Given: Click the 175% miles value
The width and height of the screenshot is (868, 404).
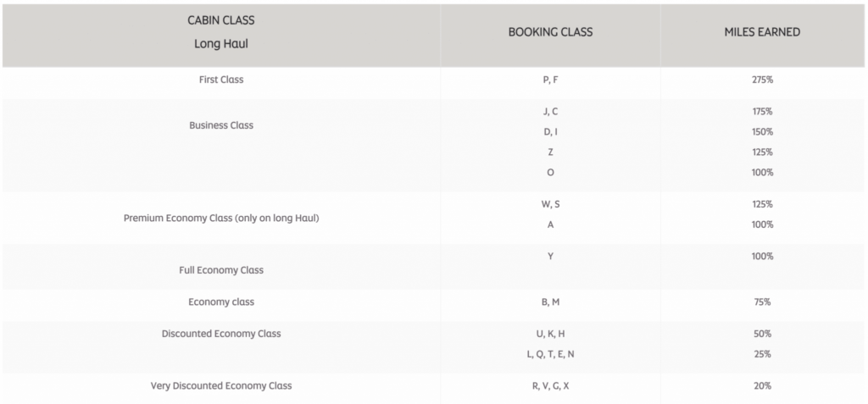Looking at the screenshot, I should coord(761,111).
